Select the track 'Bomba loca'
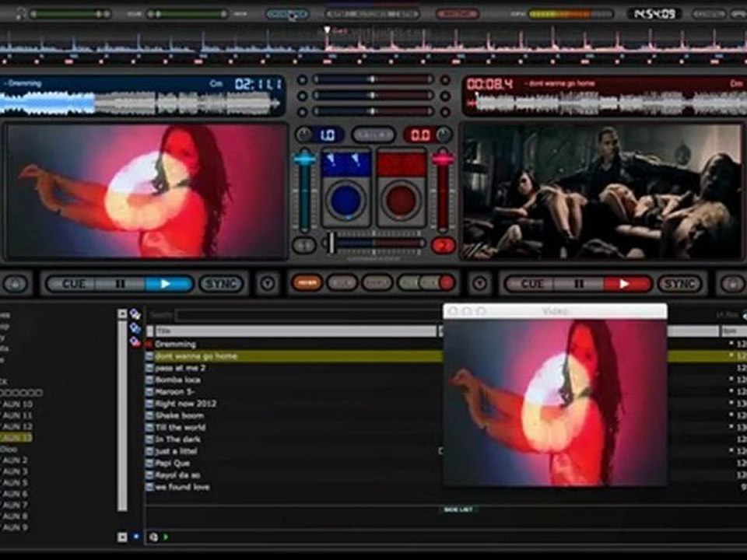747x560 pixels. pyautogui.click(x=177, y=380)
